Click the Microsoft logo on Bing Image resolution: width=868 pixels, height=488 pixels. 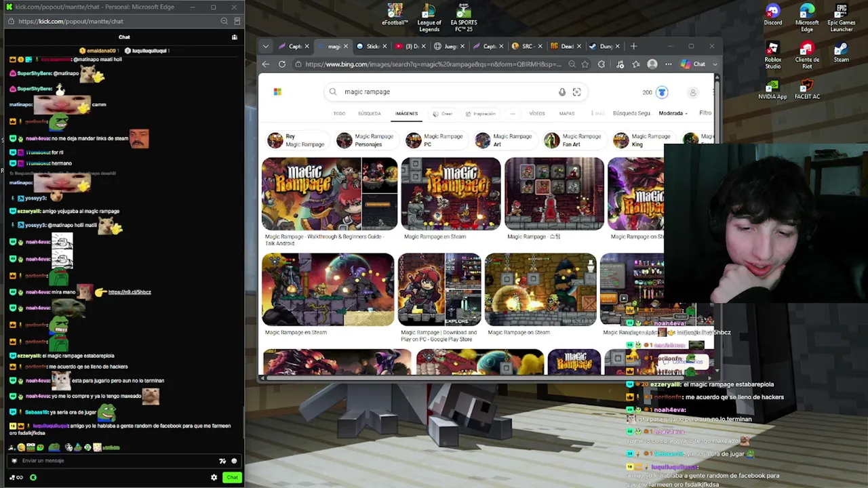point(277,92)
